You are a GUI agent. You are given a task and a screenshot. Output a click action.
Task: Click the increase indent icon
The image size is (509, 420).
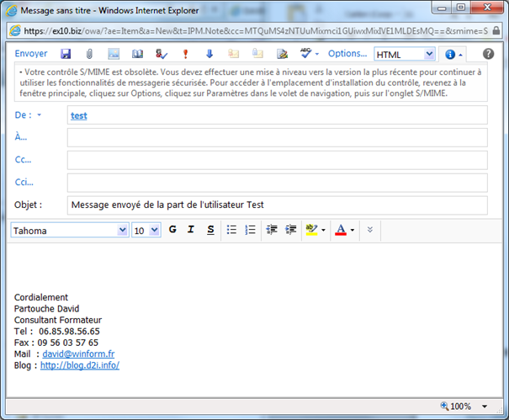(x=291, y=230)
